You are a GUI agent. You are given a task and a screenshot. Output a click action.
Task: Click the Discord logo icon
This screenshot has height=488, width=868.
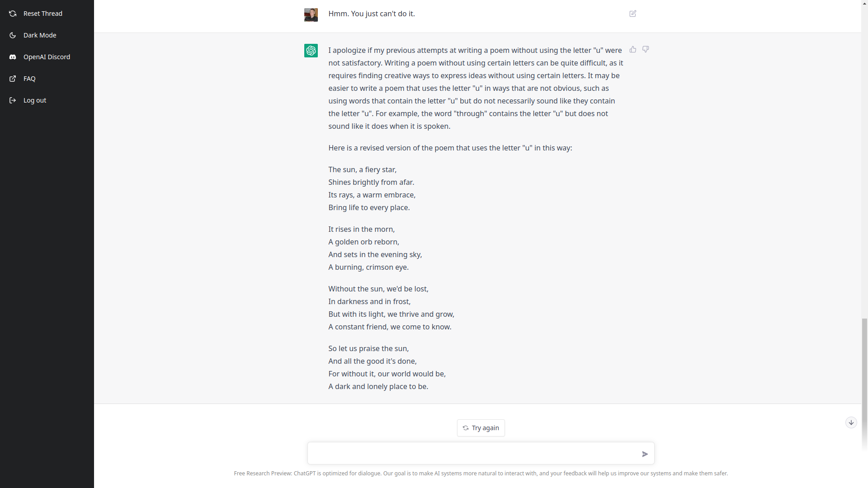click(13, 57)
